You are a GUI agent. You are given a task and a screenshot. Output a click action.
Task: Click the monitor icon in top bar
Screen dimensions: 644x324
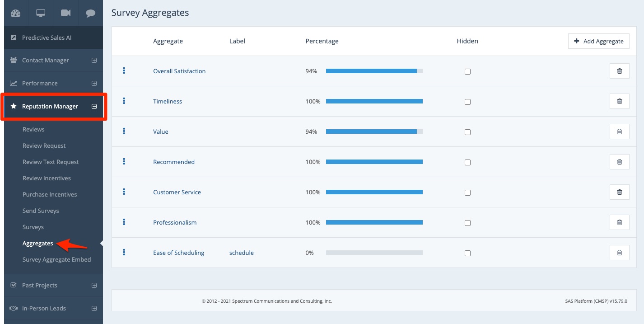[x=41, y=13]
